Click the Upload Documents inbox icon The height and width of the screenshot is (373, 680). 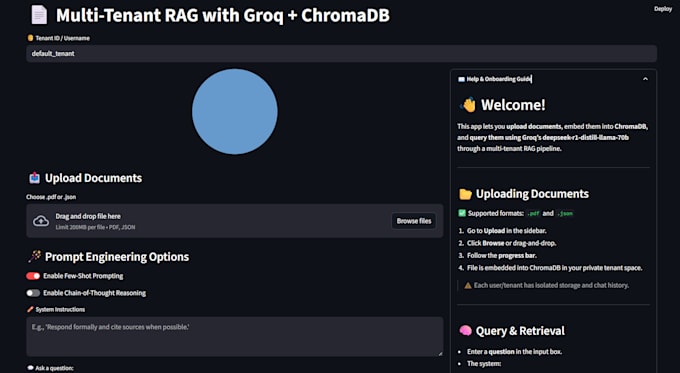[x=34, y=178]
